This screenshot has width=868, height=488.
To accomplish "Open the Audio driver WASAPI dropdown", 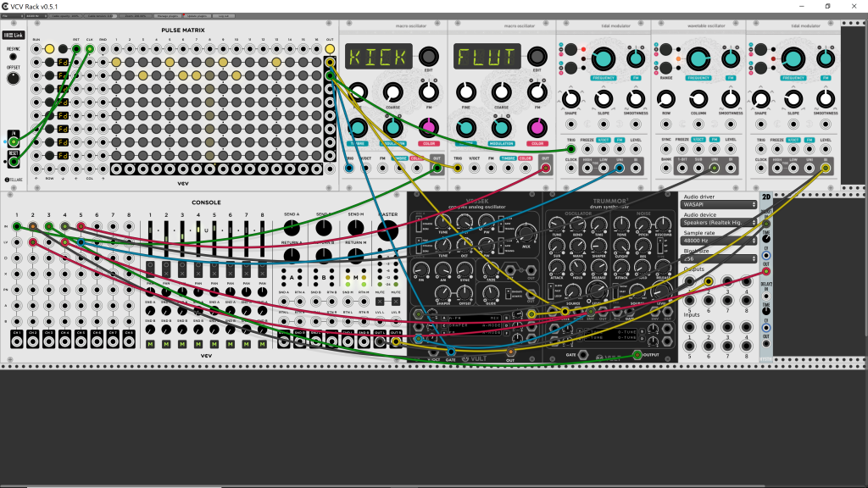I will [x=719, y=204].
